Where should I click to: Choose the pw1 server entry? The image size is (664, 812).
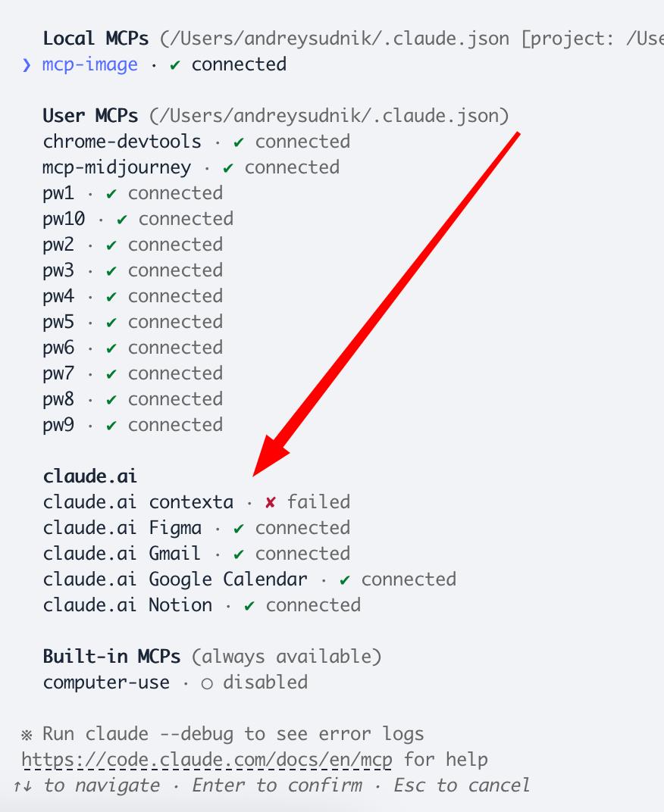pyautogui.click(x=58, y=193)
